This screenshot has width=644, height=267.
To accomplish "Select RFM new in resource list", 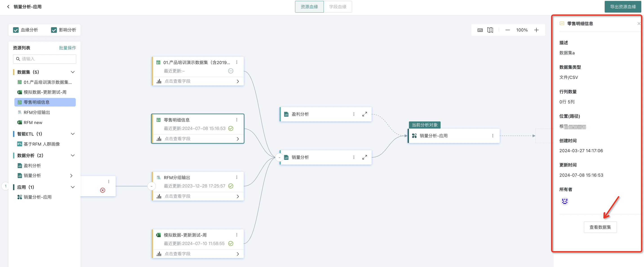I will (x=45, y=122).
